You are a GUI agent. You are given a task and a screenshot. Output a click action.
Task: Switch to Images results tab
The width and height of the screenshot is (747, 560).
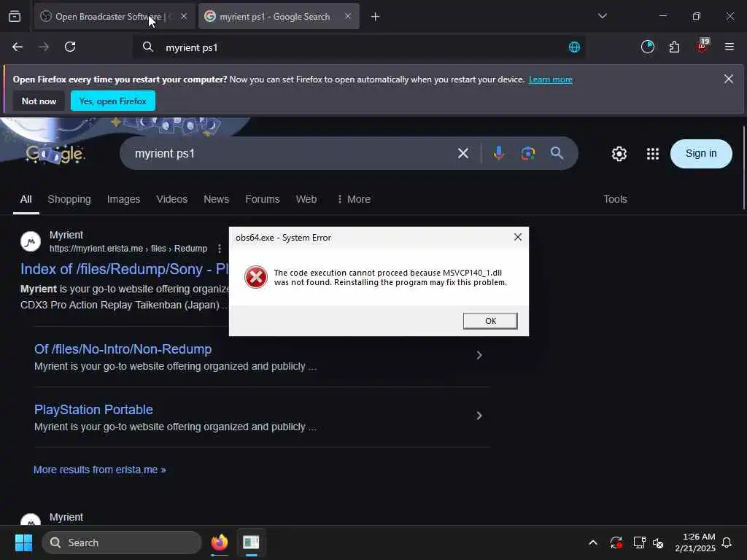123,199
